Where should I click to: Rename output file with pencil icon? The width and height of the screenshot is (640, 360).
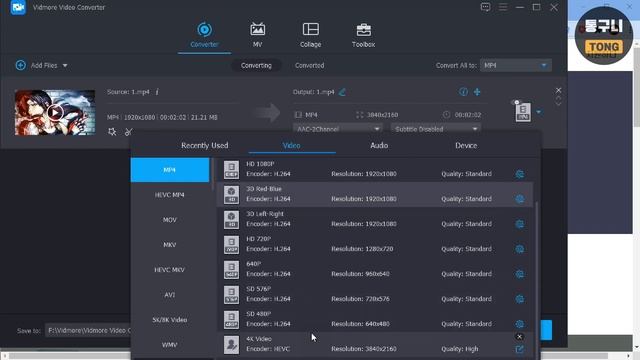pos(342,92)
